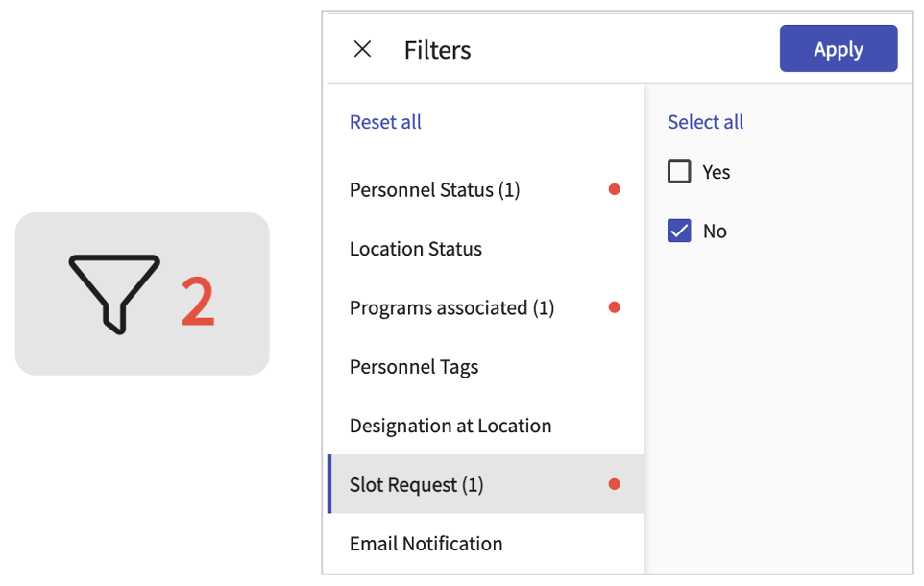Close the Filters panel with X
The width and height of the screenshot is (924, 586).
pyautogui.click(x=362, y=50)
